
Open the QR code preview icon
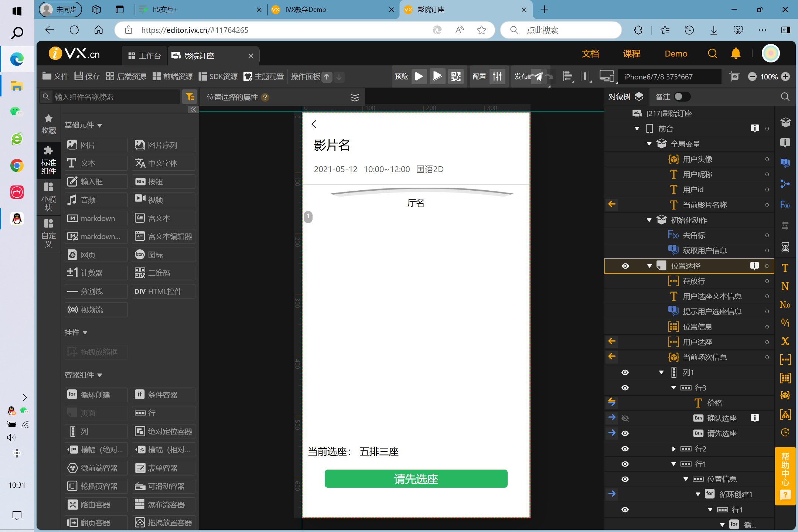[x=456, y=76]
